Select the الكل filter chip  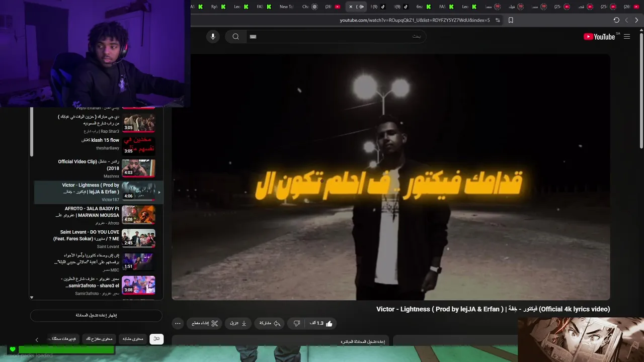click(x=156, y=339)
